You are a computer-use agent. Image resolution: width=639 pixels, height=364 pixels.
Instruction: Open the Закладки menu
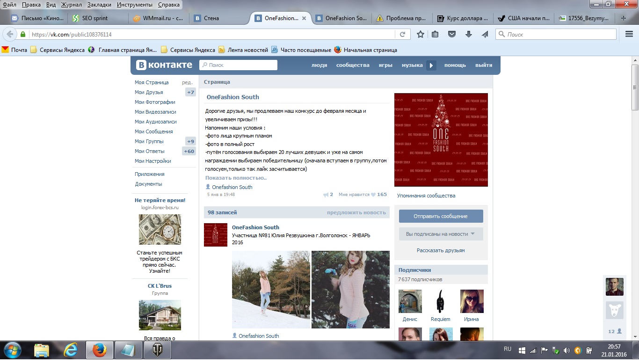[x=99, y=5]
